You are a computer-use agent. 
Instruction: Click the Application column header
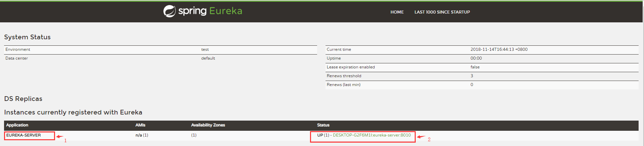coord(17,125)
